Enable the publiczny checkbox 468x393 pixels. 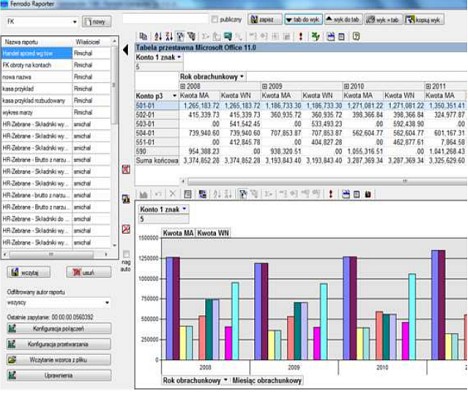(215, 20)
